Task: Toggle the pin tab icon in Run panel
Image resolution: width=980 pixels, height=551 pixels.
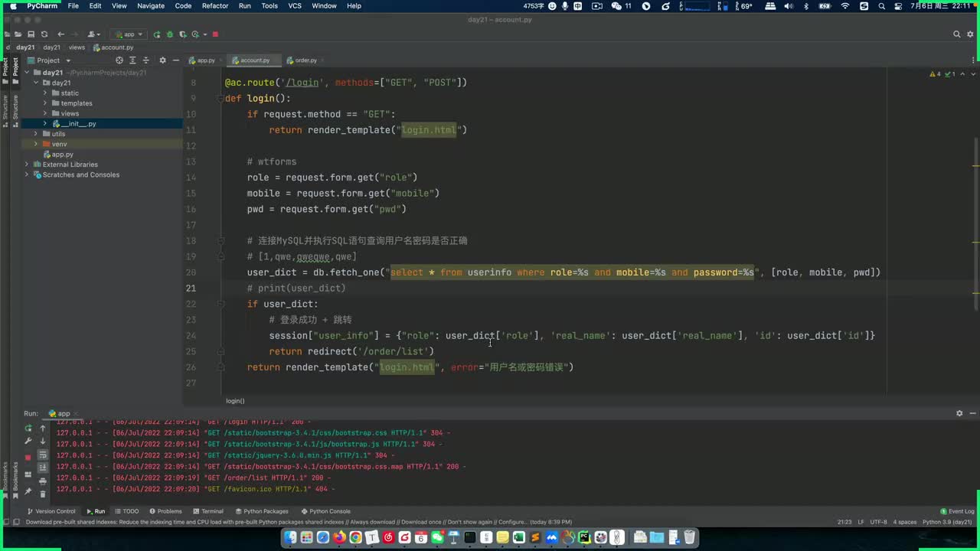Action: 28,492
